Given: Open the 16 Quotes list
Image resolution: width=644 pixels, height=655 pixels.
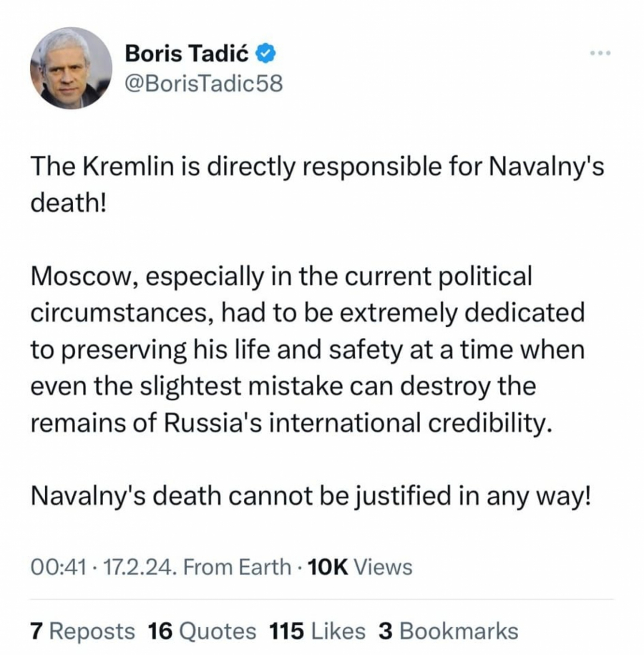Looking at the screenshot, I should coord(202,631).
